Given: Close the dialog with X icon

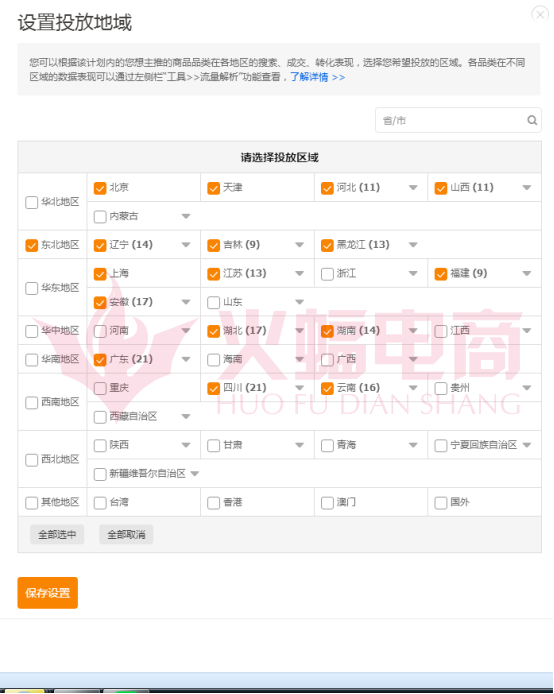Looking at the screenshot, I should click(x=540, y=15).
